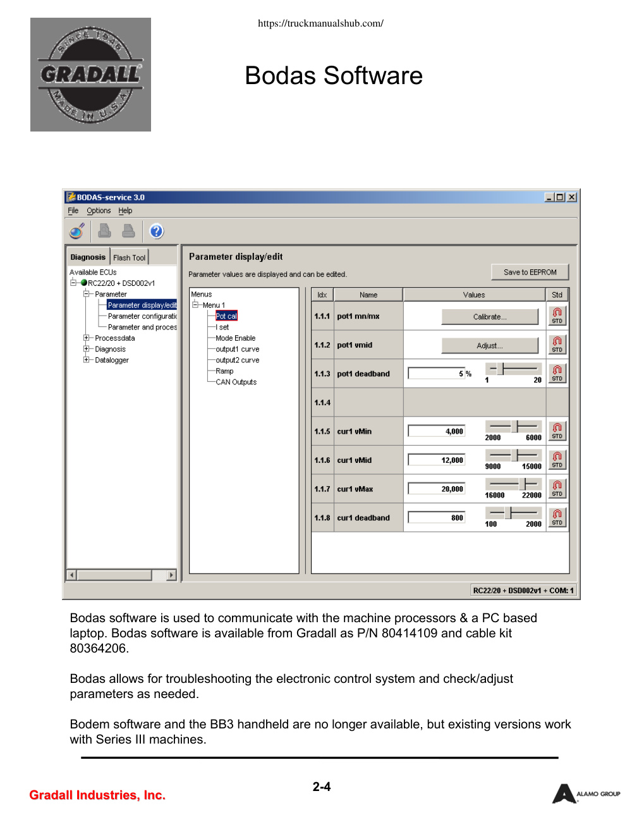Click the cur1 vMax slider
644x834 pixels.
[x=513, y=484]
